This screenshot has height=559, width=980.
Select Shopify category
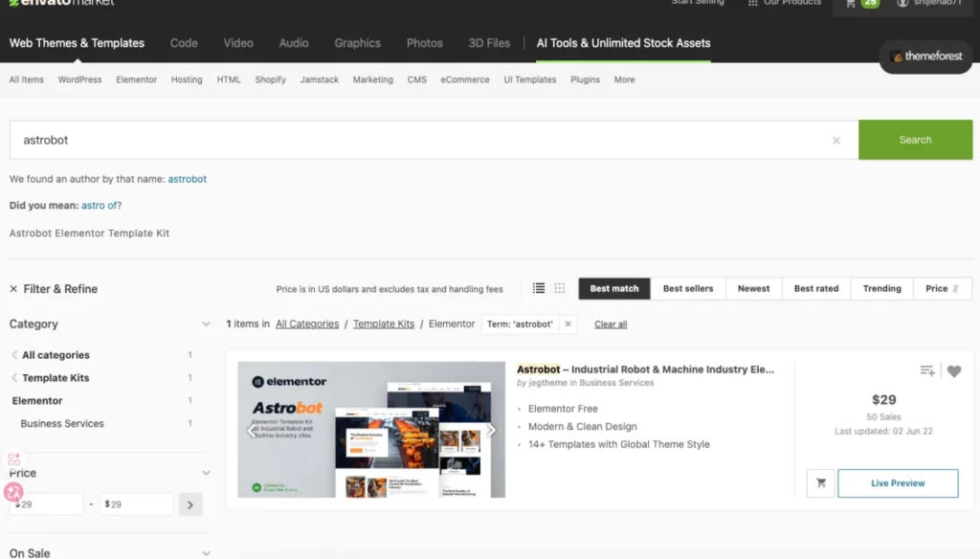click(270, 79)
